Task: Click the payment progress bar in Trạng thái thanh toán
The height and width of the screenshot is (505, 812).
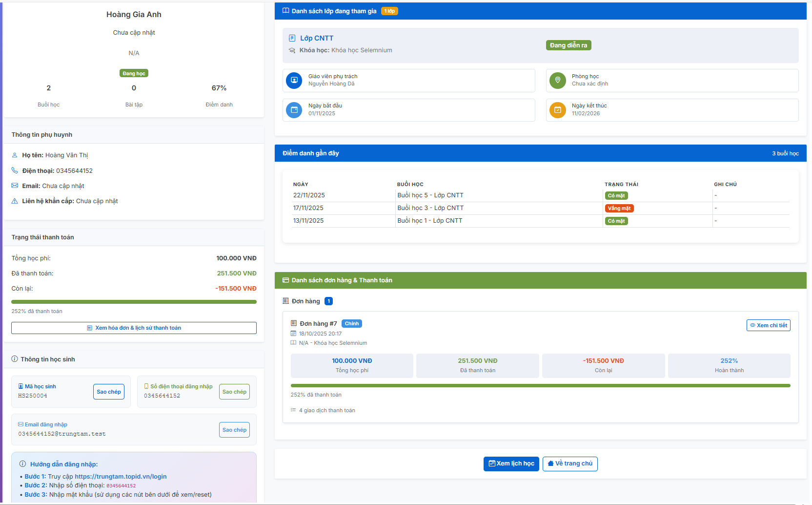Action: [134, 302]
